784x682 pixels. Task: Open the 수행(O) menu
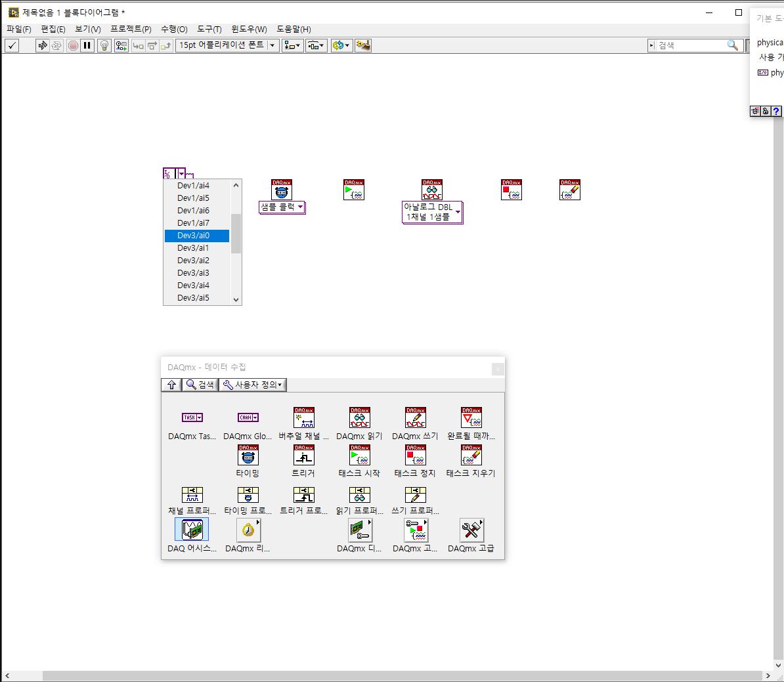(174, 29)
